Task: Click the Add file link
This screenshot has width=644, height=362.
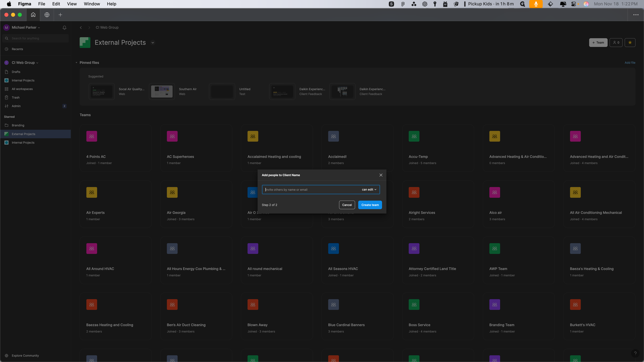Action: coord(630,63)
